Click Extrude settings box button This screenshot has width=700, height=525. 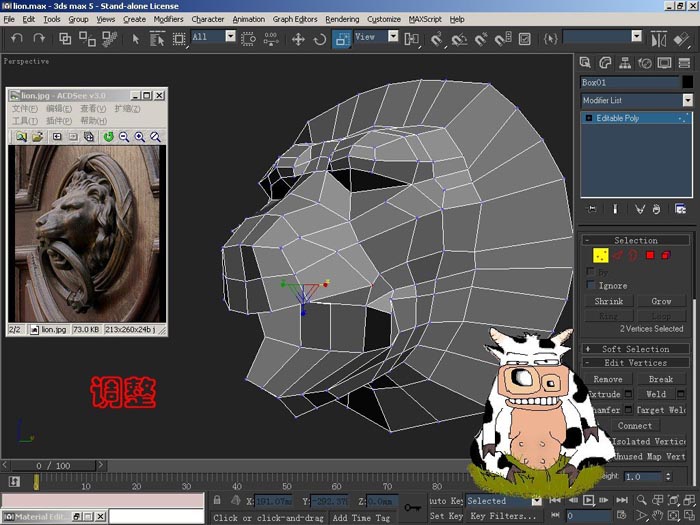coord(628,394)
